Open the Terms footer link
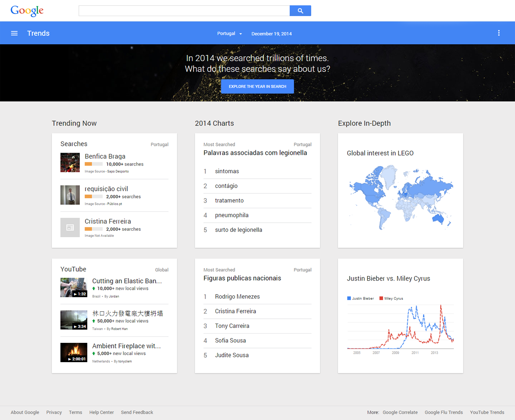Viewport: 515px width, 420px height. [75, 412]
